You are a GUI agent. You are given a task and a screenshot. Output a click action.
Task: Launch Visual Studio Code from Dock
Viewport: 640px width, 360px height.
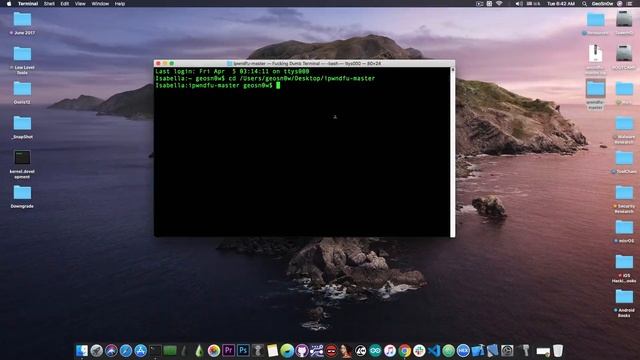point(434,351)
